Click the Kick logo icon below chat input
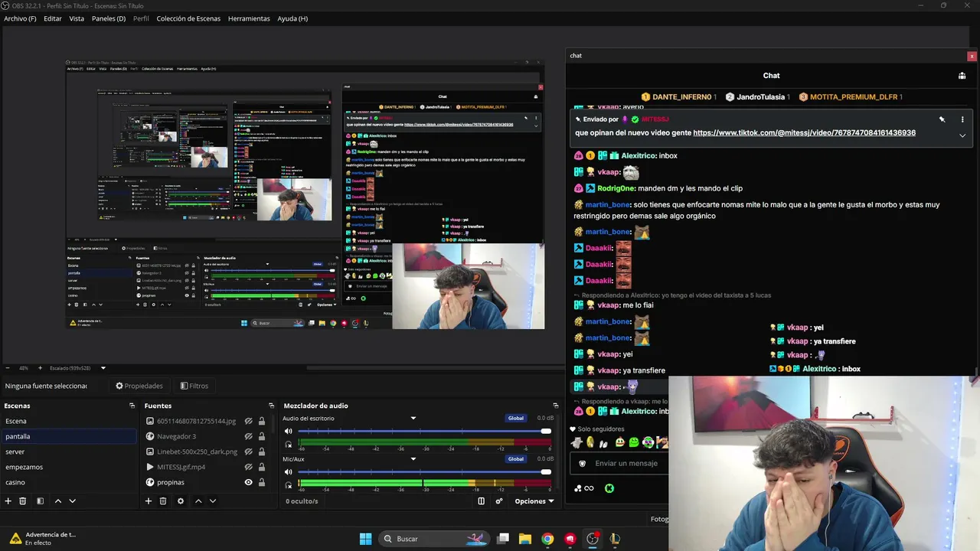980x551 pixels. coord(609,488)
